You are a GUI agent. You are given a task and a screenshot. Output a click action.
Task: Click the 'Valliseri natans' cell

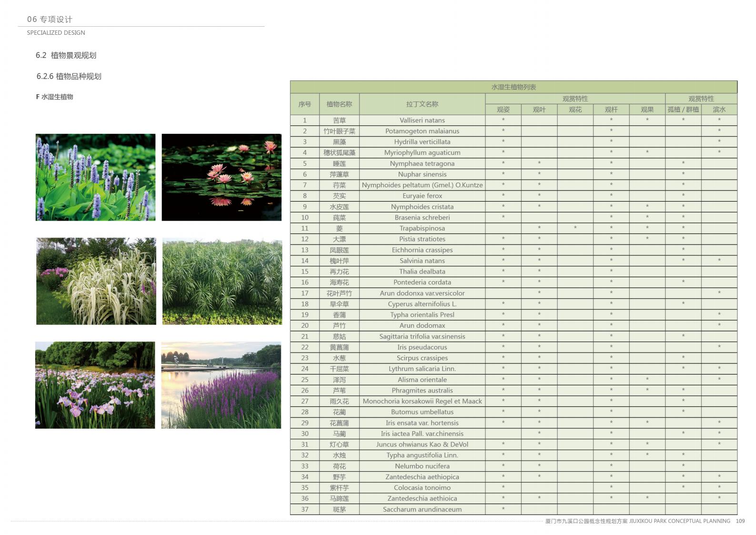click(x=422, y=121)
